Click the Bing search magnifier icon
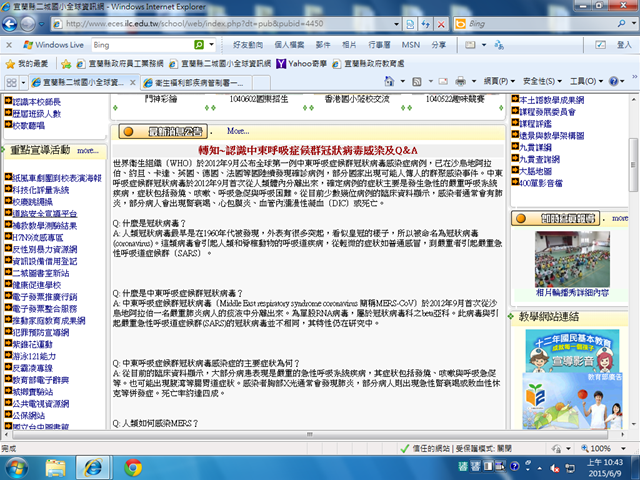 621,24
